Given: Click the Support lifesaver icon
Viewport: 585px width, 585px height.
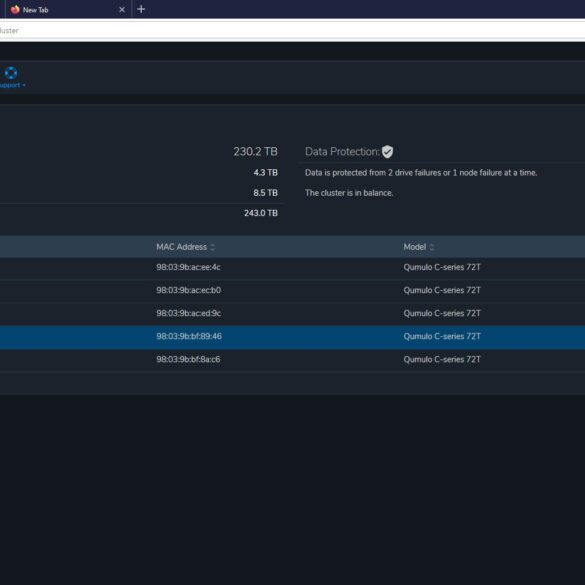Looking at the screenshot, I should pos(11,73).
